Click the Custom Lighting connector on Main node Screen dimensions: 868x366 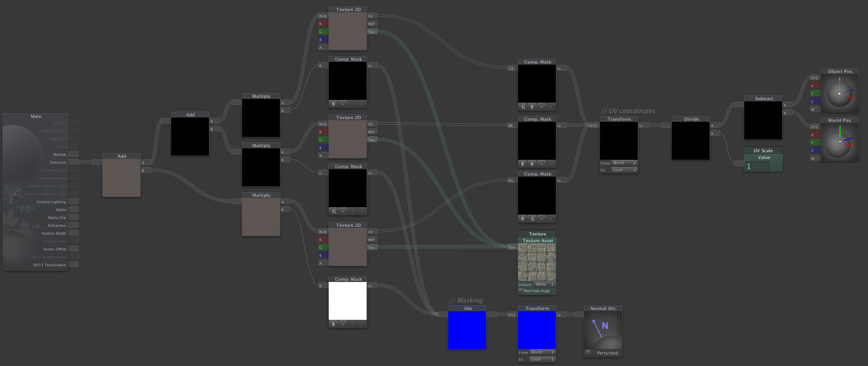pos(74,202)
